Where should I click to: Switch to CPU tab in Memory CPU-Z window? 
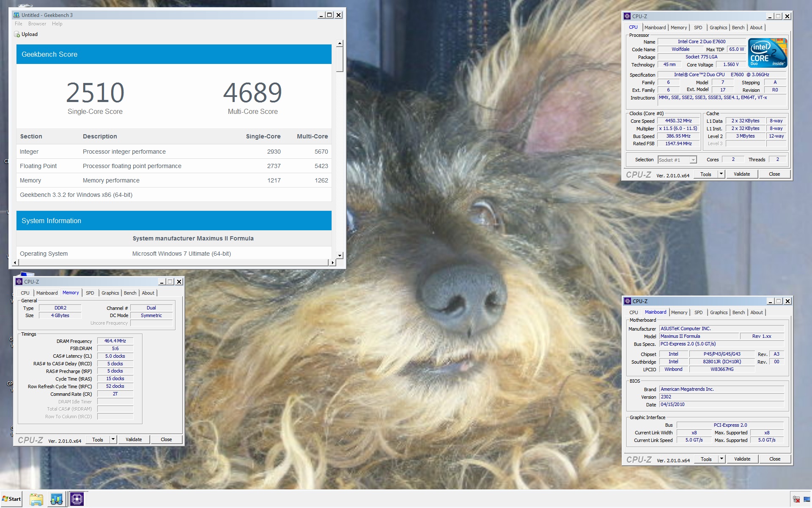pos(25,293)
